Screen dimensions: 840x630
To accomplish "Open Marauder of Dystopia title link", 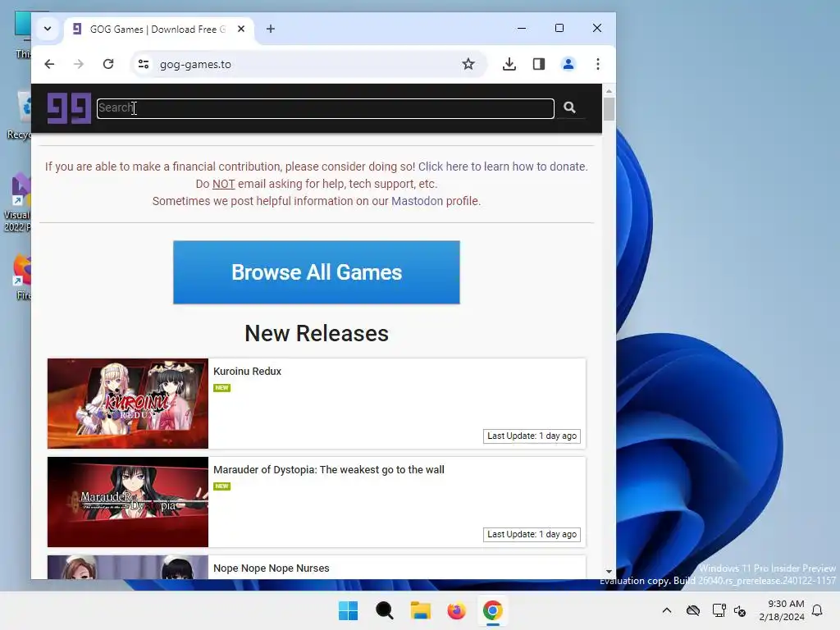I will (x=329, y=470).
